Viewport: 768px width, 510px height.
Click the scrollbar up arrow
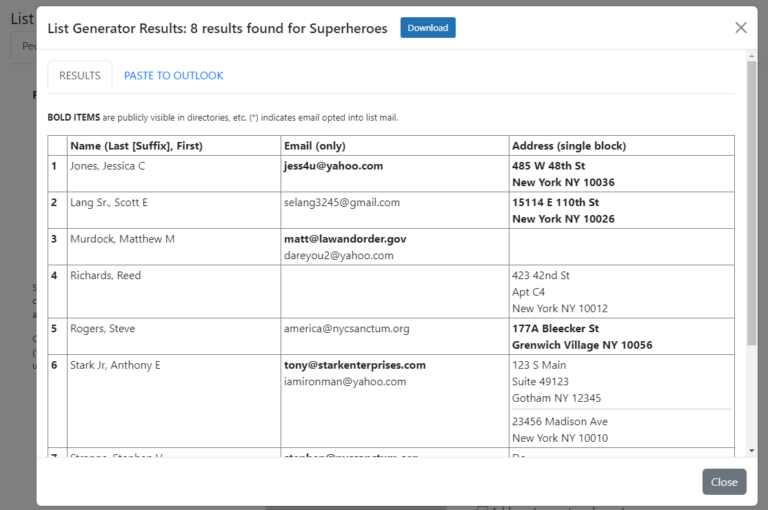point(752,56)
